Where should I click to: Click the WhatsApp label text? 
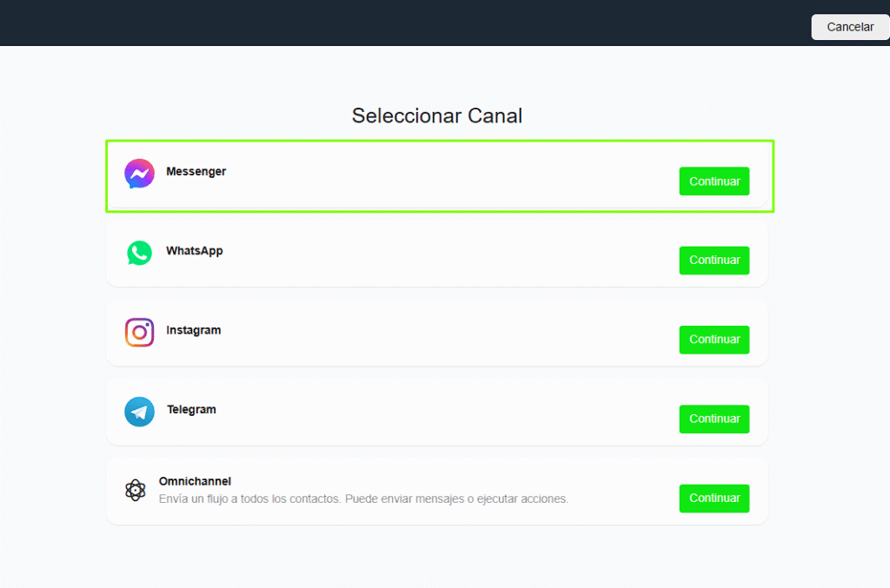(195, 250)
